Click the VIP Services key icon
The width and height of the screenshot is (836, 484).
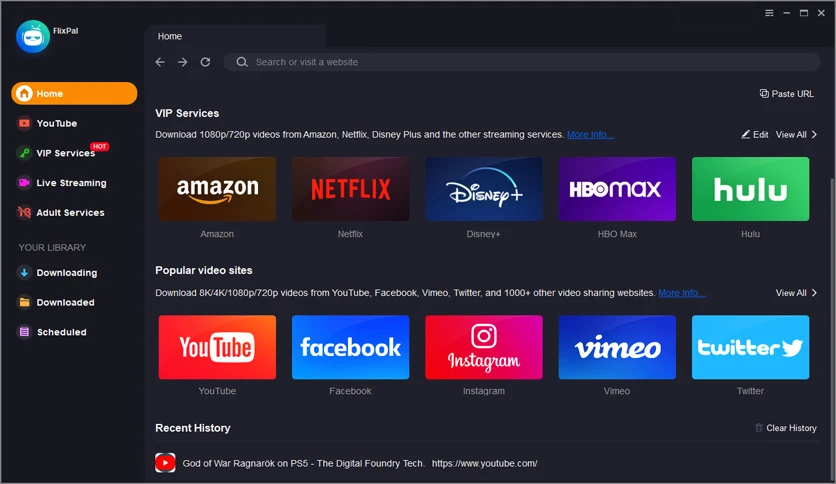click(x=24, y=153)
